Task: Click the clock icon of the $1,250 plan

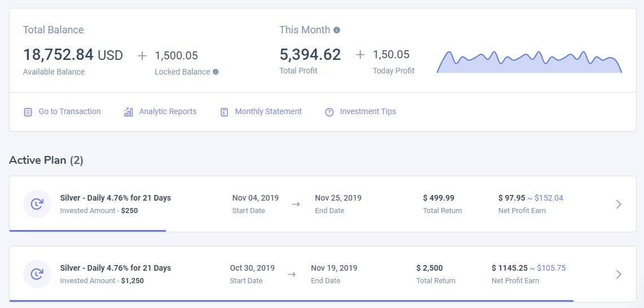Action: [37, 274]
